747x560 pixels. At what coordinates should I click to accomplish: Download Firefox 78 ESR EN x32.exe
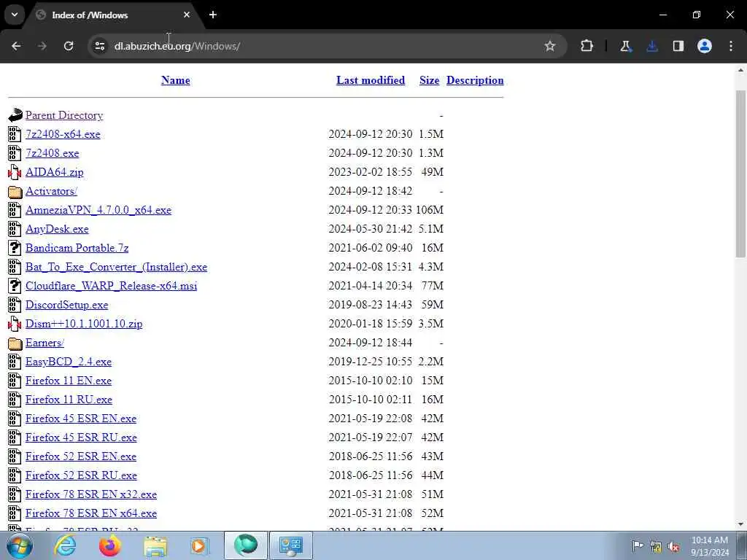coord(91,494)
